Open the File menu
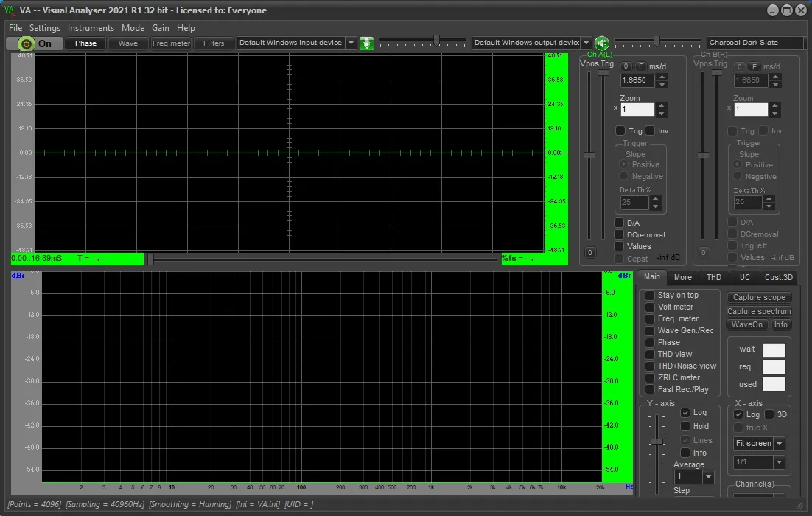812x516 pixels. click(x=15, y=28)
